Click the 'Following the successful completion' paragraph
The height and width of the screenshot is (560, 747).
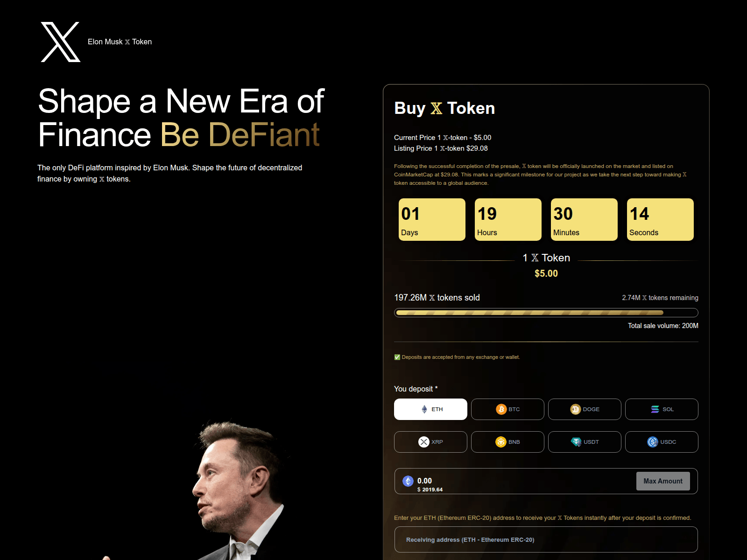pyautogui.click(x=540, y=175)
